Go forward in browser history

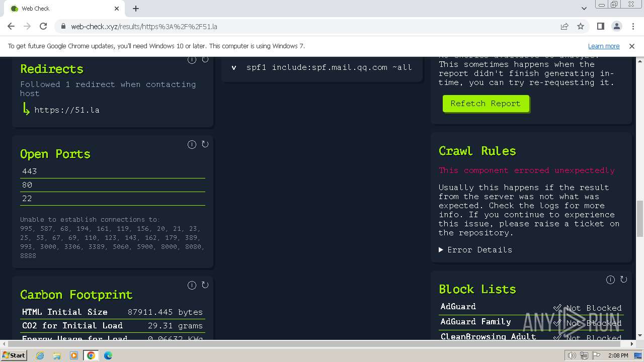pyautogui.click(x=27, y=26)
